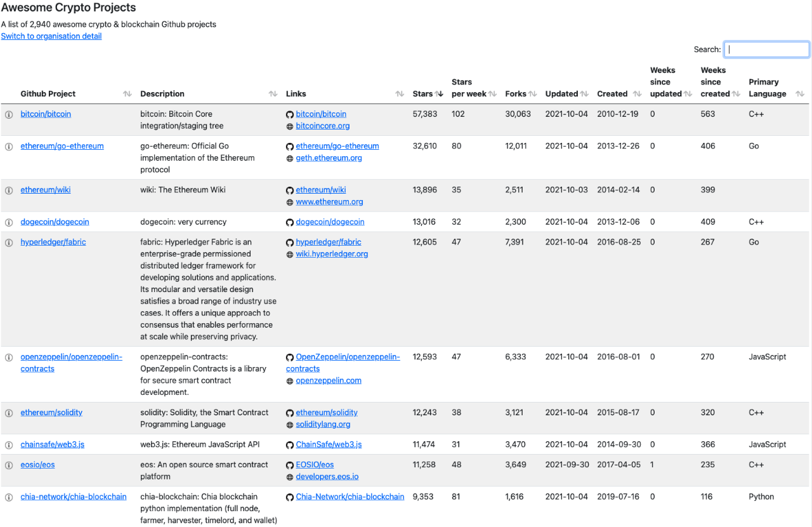Visit geth.ethereum.org link

[329, 158]
